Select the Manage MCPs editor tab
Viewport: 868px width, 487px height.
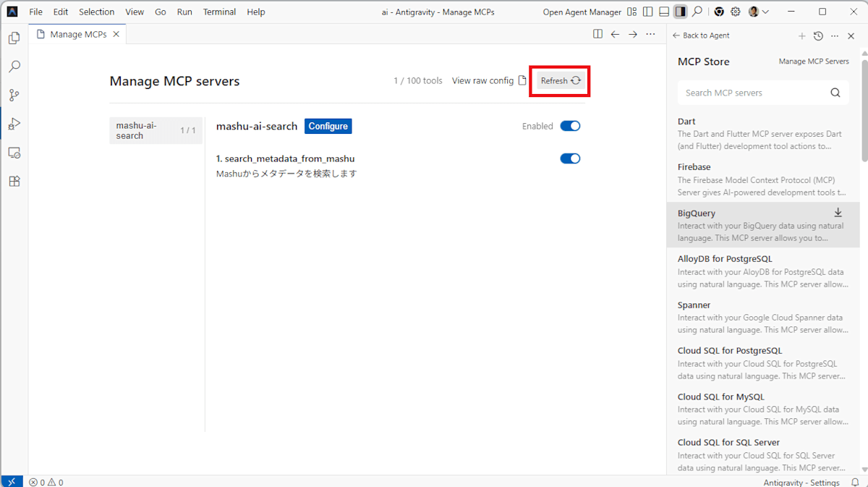point(77,34)
